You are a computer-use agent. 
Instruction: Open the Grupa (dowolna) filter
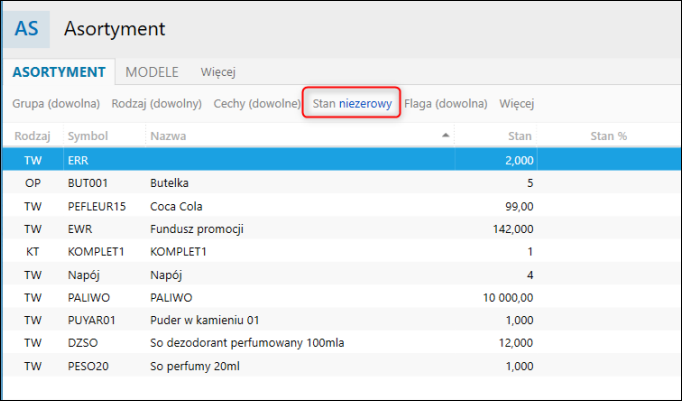pyautogui.click(x=56, y=104)
